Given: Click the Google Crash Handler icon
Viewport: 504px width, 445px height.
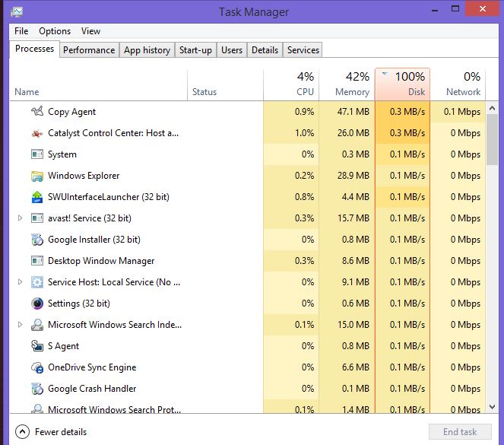Looking at the screenshot, I should [x=37, y=389].
